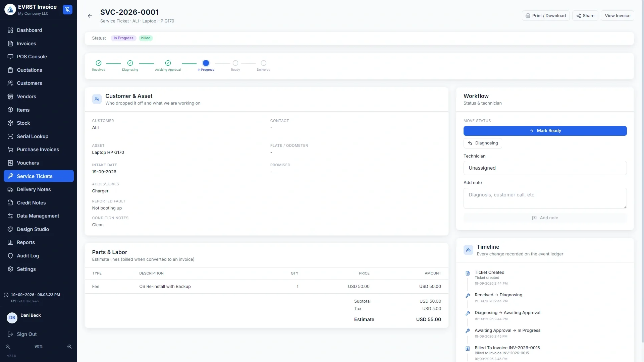Open Design Studio in the sidebar
644x362 pixels.
click(x=39, y=229)
